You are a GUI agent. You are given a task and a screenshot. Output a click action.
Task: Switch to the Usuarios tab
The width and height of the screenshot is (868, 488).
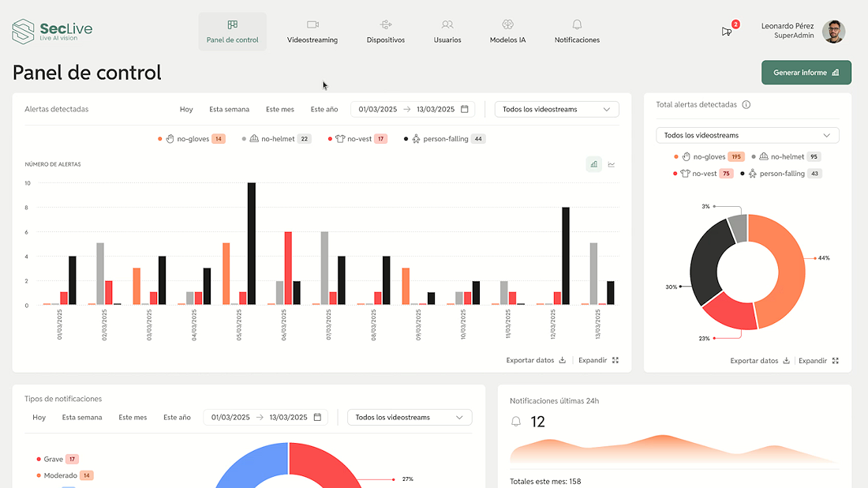point(447,32)
